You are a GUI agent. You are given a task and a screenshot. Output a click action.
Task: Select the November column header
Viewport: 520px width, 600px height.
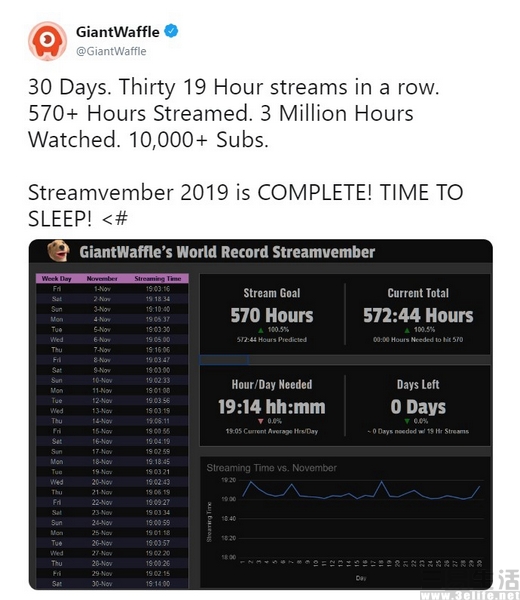coord(102,279)
